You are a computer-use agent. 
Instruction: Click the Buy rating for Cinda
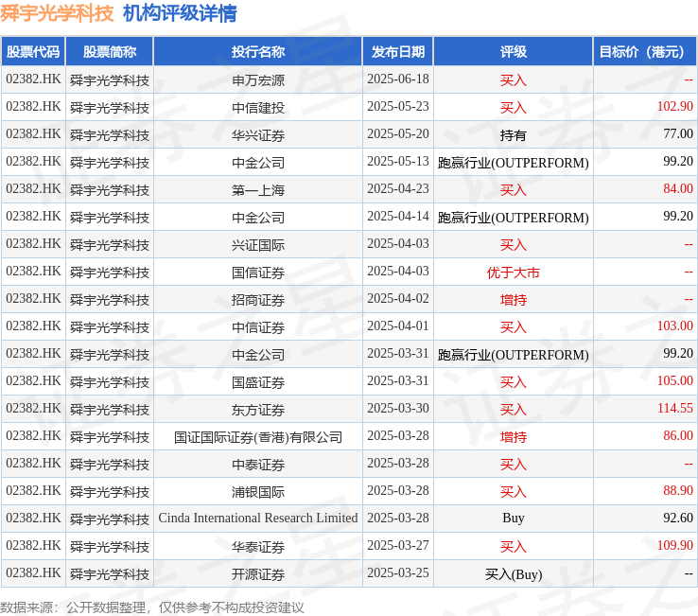514,518
